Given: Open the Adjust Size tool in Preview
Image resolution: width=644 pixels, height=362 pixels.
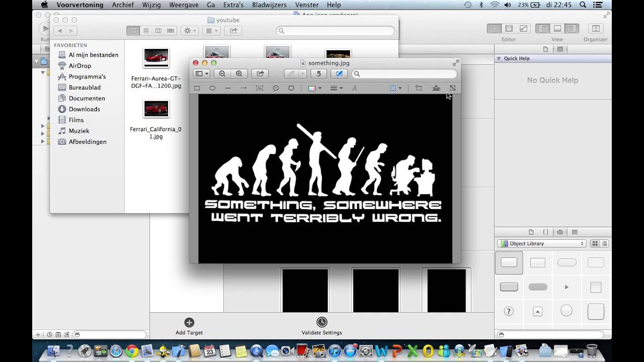Looking at the screenshot, I should pyautogui.click(x=452, y=88).
